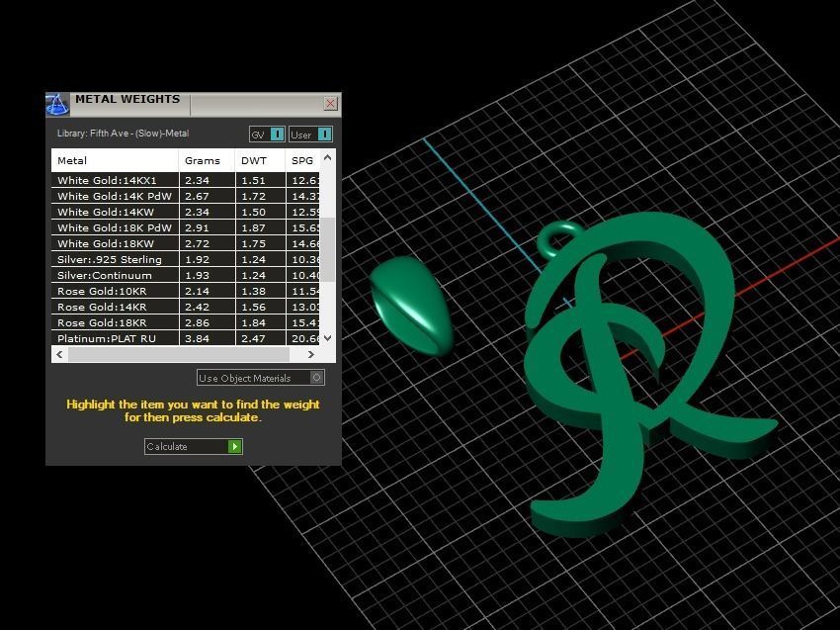Click the 1.87 DWT value
840x630 pixels.
(x=253, y=227)
